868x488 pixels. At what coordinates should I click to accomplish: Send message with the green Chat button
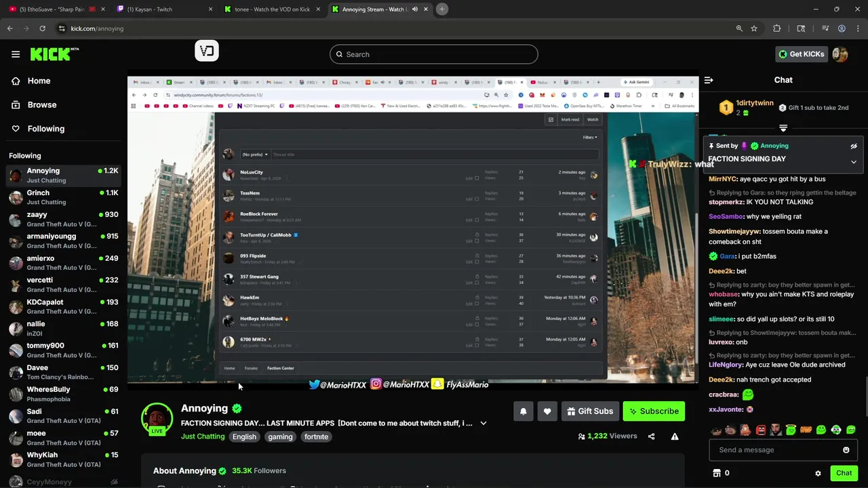tap(844, 473)
